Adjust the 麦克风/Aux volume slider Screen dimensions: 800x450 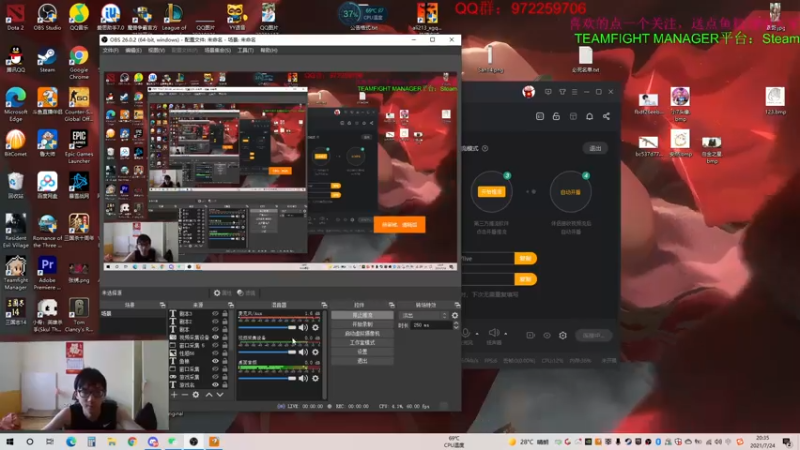[267, 327]
